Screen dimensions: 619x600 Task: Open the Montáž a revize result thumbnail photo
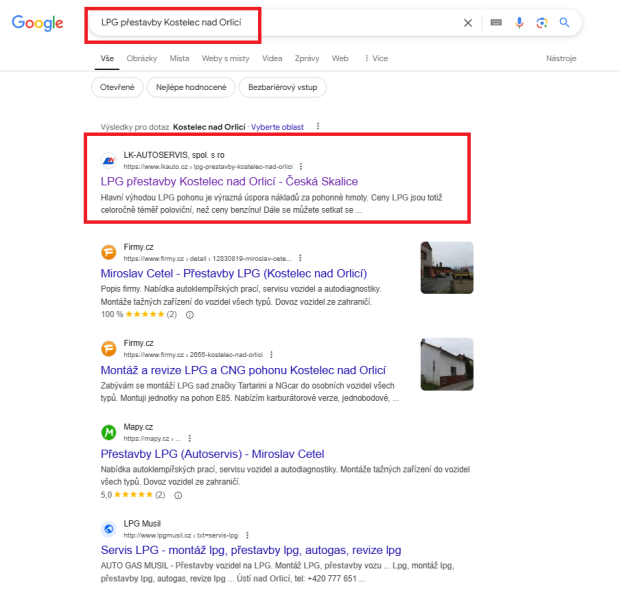(447, 364)
